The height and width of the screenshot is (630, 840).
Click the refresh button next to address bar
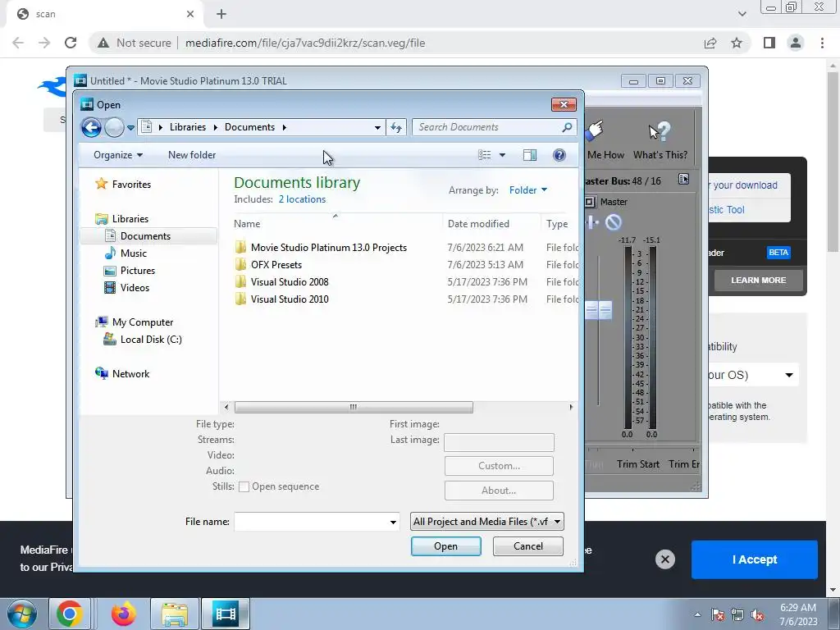(x=396, y=127)
